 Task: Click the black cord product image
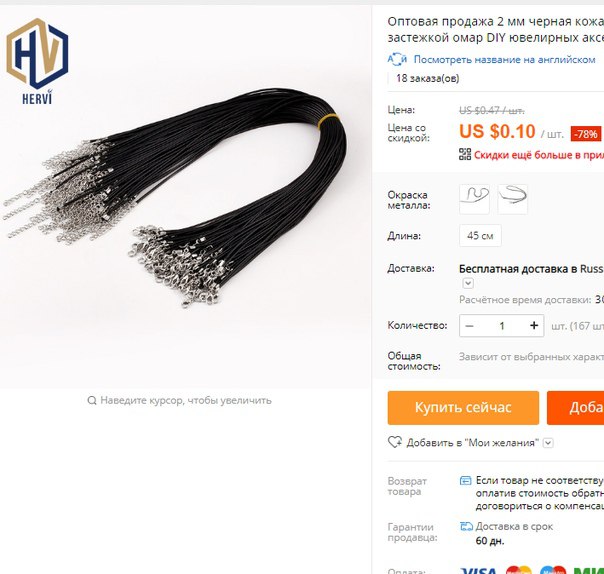click(176, 197)
